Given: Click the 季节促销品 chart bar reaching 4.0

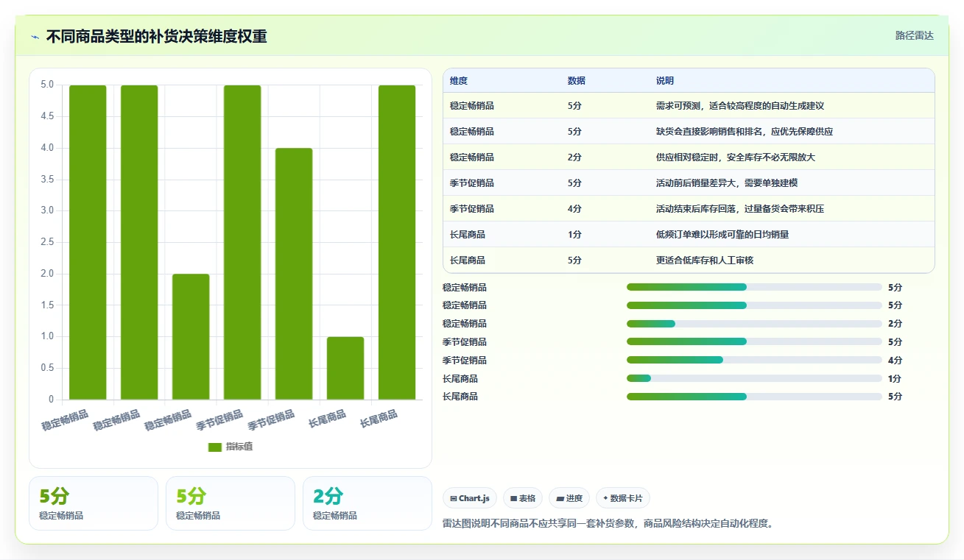Looking at the screenshot, I should tap(294, 274).
